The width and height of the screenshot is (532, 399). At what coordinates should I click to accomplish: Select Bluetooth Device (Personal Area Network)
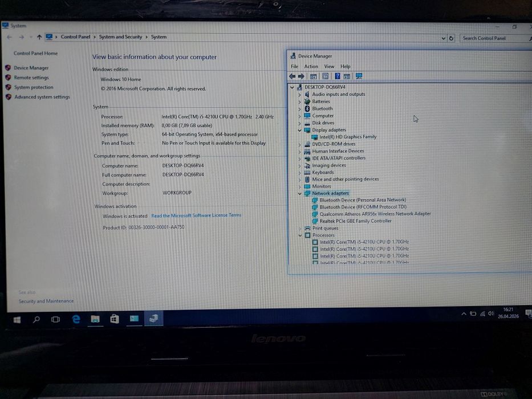pyautogui.click(x=363, y=200)
